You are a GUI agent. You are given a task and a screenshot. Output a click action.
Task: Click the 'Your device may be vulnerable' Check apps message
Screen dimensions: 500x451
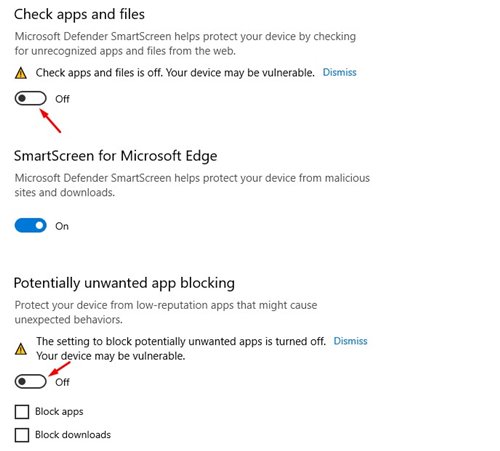pos(175,73)
